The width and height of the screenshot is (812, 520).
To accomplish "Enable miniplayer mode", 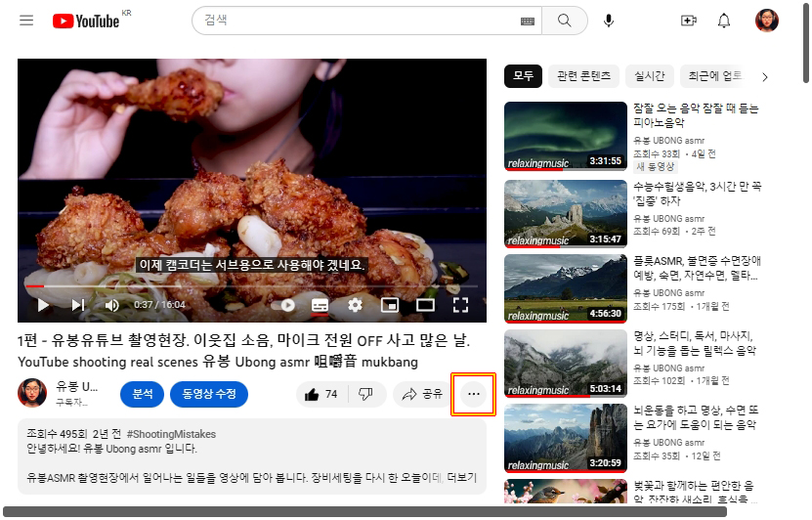I will coord(390,305).
